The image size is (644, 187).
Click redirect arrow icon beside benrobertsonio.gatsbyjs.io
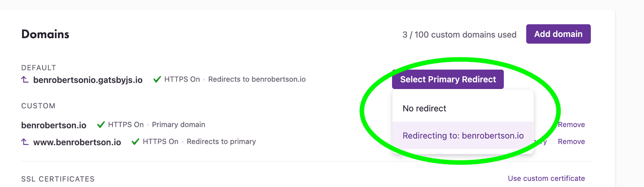click(x=25, y=80)
